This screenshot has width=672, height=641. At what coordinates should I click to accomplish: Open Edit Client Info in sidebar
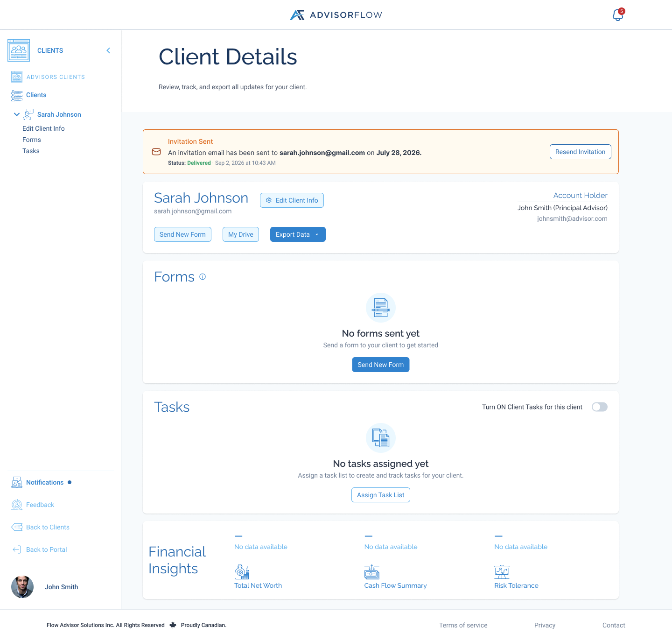coord(43,128)
